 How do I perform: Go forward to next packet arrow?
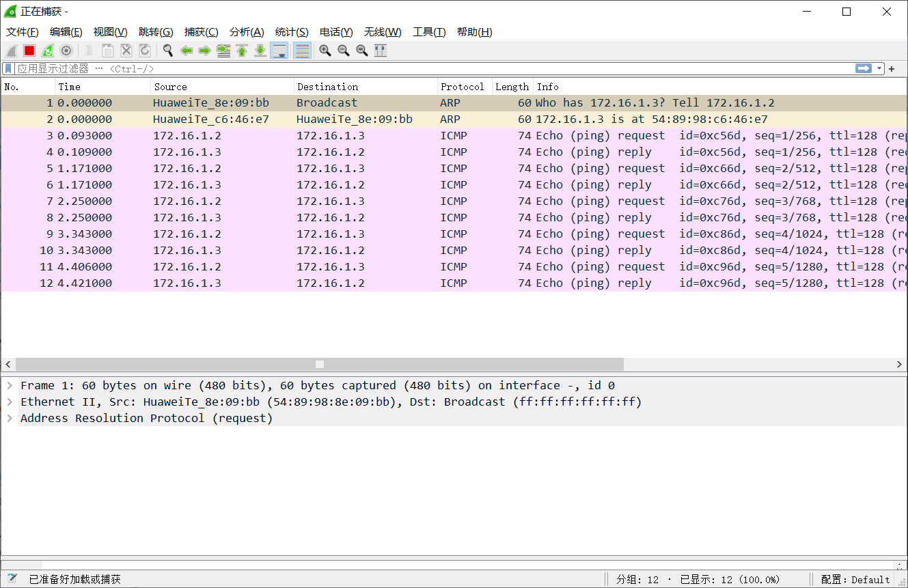205,51
